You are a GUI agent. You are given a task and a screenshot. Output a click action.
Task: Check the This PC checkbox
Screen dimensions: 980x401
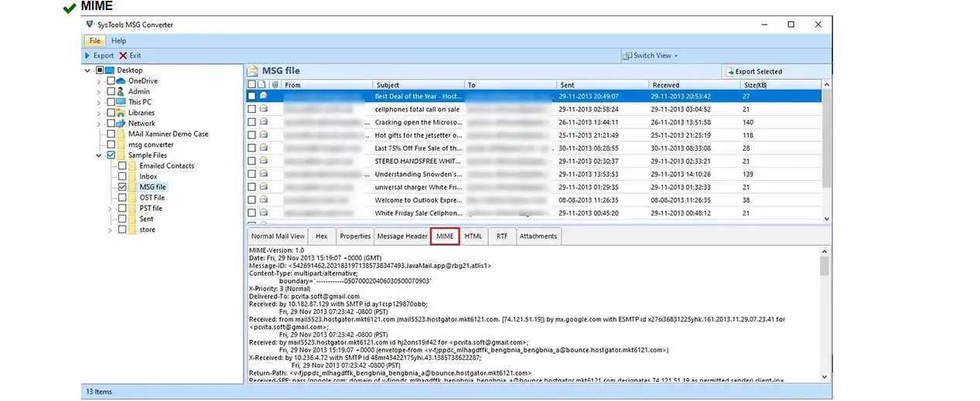tap(111, 102)
